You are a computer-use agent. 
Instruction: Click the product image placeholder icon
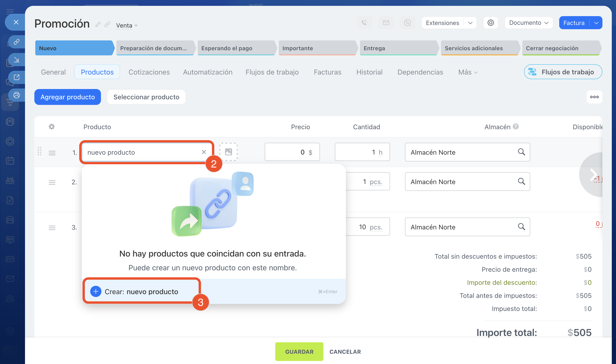[x=228, y=152]
